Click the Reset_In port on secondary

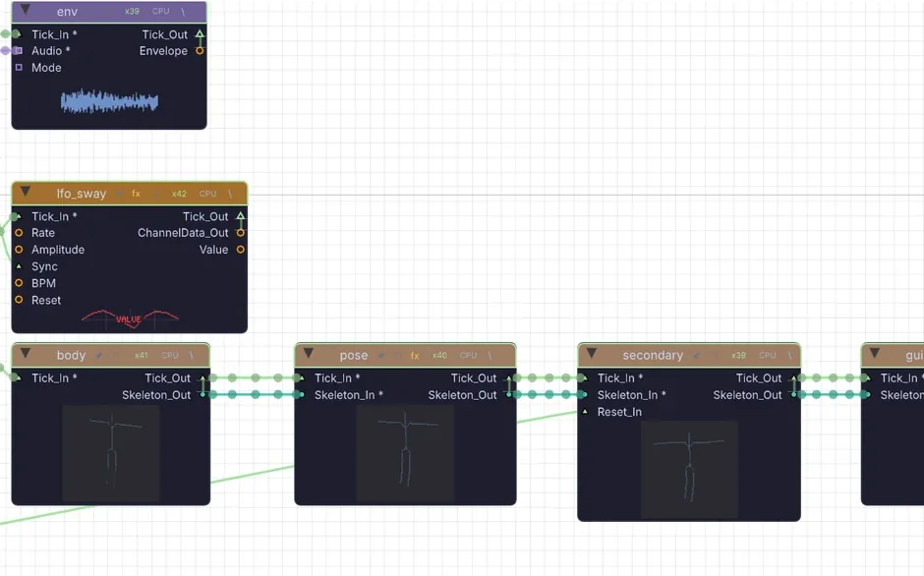pos(585,412)
